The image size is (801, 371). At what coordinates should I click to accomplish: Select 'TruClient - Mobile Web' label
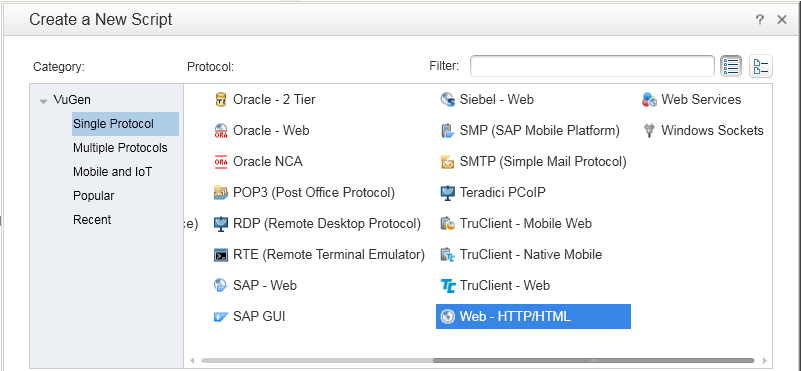(x=526, y=224)
